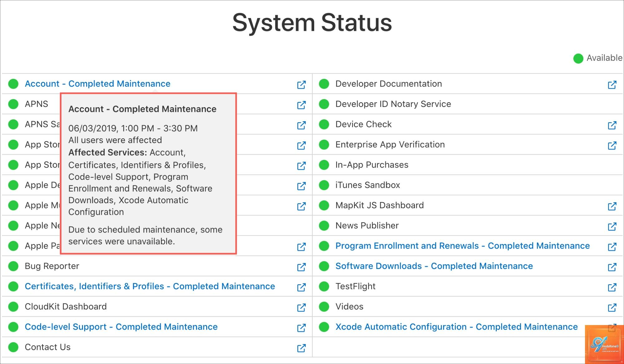
Task: Open the APNS row external link icon
Action: click(x=301, y=105)
